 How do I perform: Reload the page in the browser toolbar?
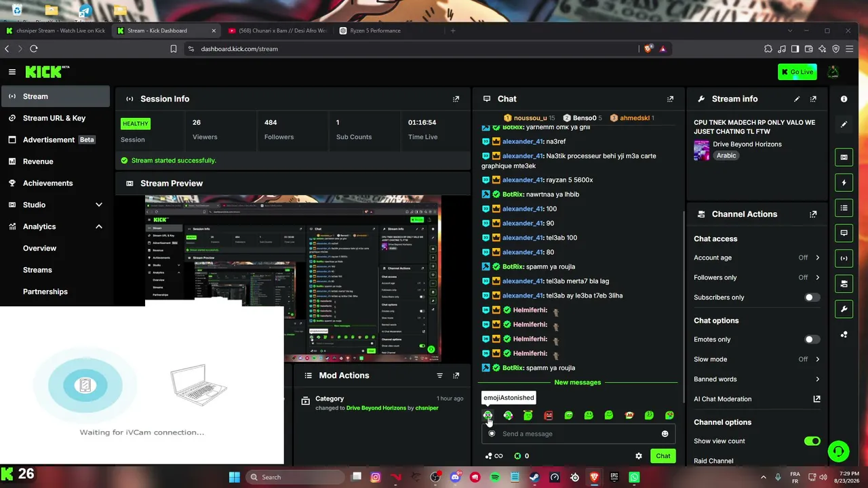[x=34, y=49]
